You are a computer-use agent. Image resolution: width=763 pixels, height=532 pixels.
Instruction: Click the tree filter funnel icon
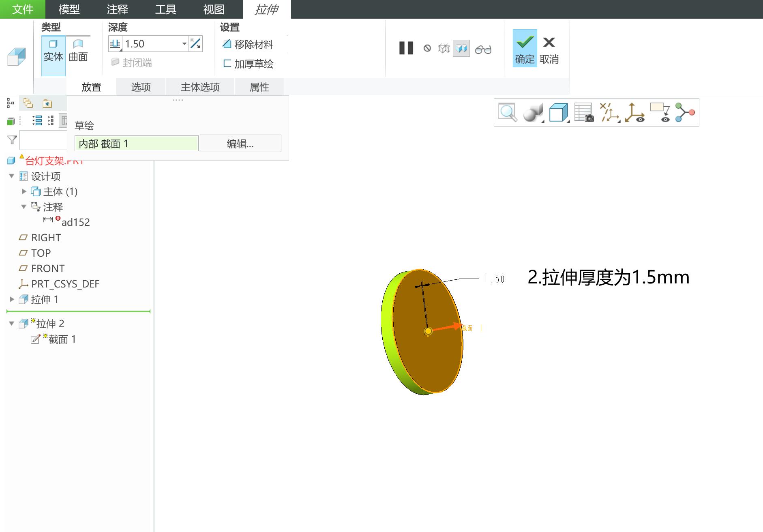click(x=12, y=140)
